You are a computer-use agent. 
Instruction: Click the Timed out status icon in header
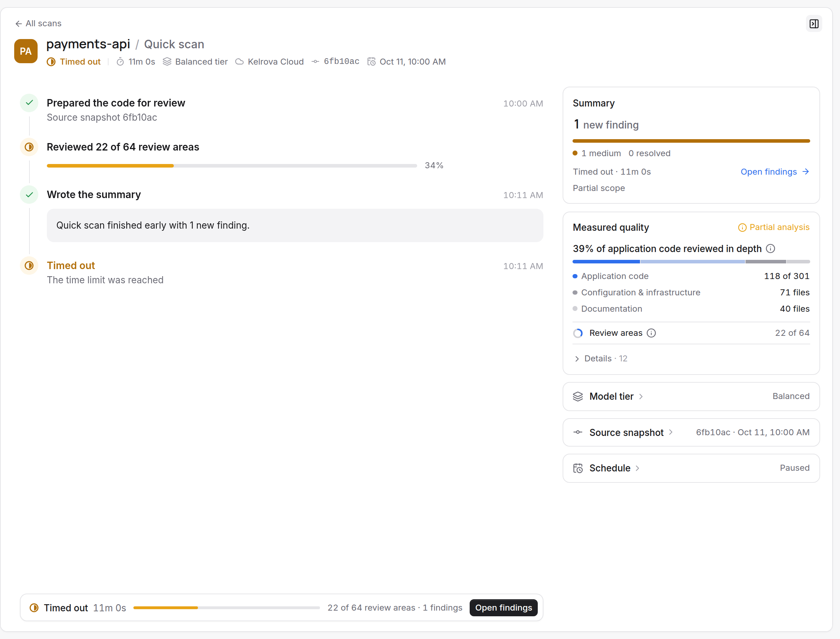tap(51, 62)
